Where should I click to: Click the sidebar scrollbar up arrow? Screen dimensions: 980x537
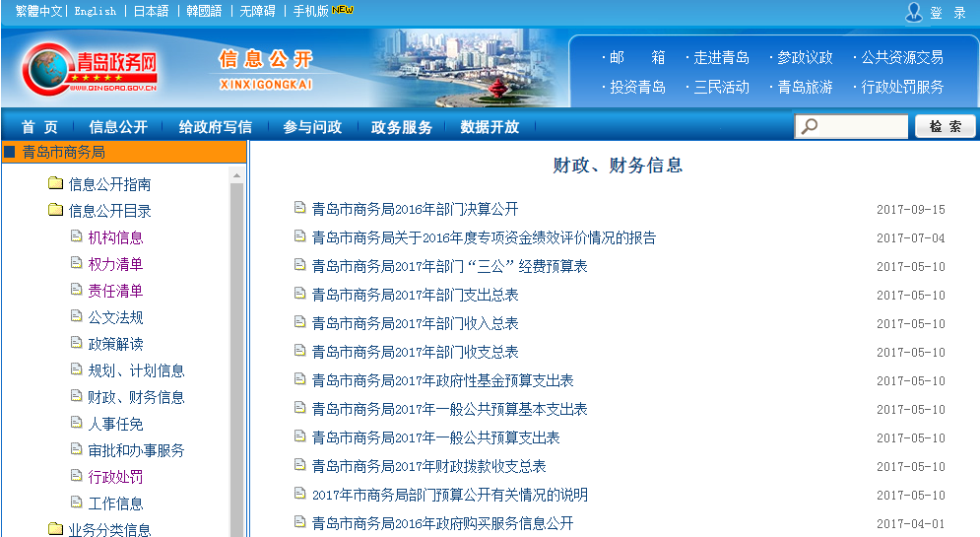click(x=236, y=175)
